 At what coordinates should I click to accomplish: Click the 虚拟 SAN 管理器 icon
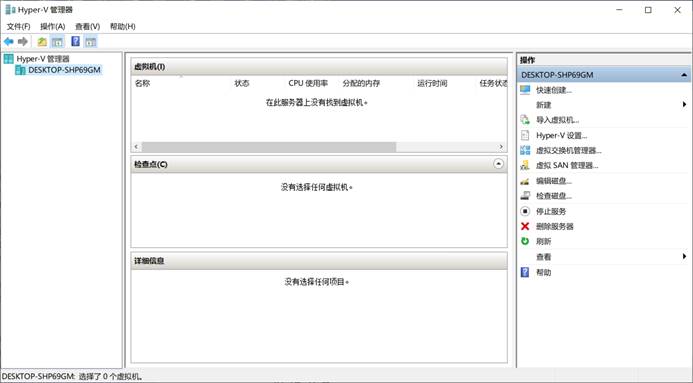pos(525,165)
